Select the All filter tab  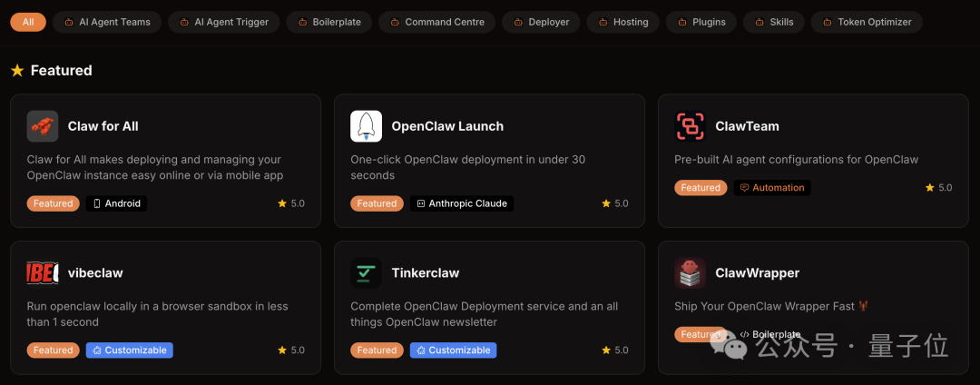tap(28, 22)
